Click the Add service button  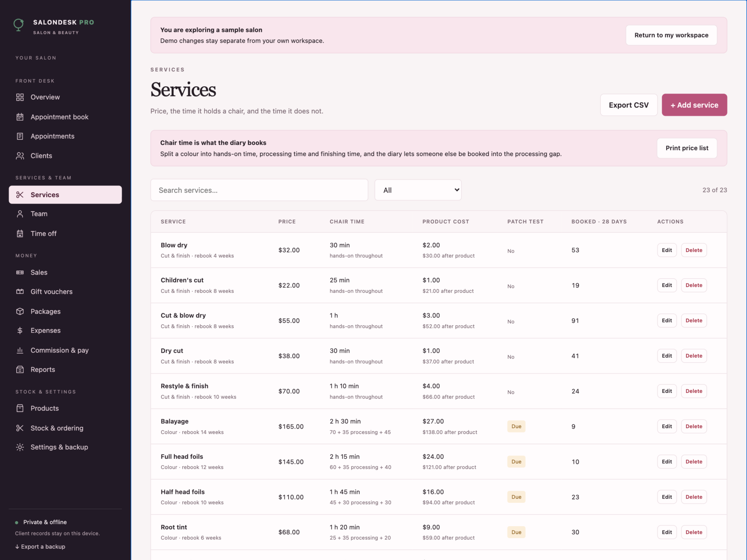(694, 105)
